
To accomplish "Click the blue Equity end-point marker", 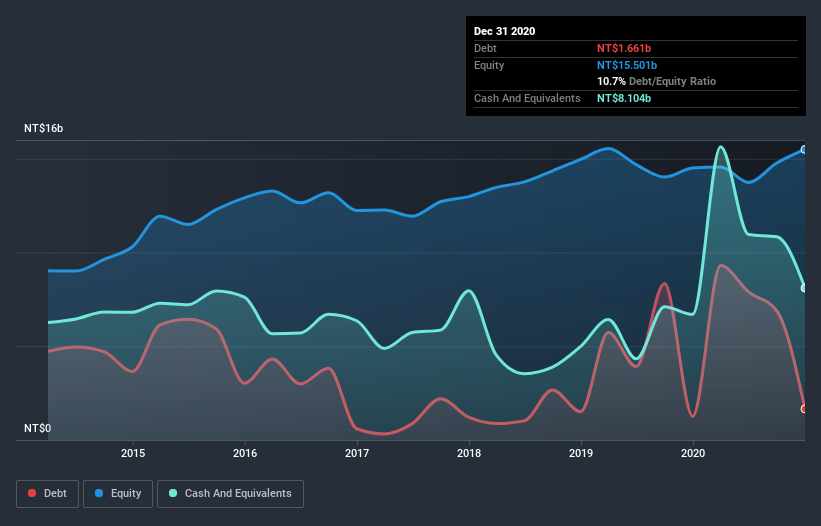I will 804,150.
